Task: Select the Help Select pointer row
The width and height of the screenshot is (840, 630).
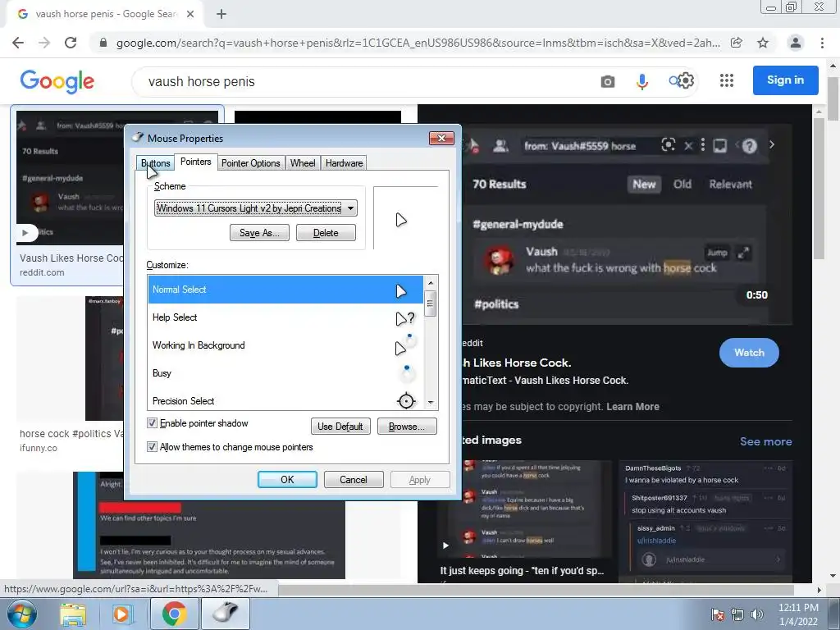Action: pos(285,317)
